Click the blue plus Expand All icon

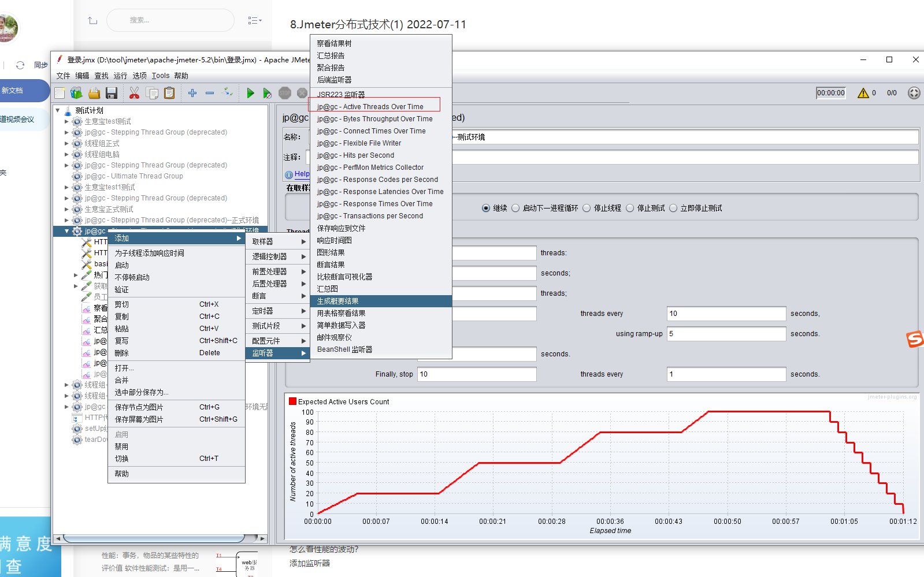[192, 93]
